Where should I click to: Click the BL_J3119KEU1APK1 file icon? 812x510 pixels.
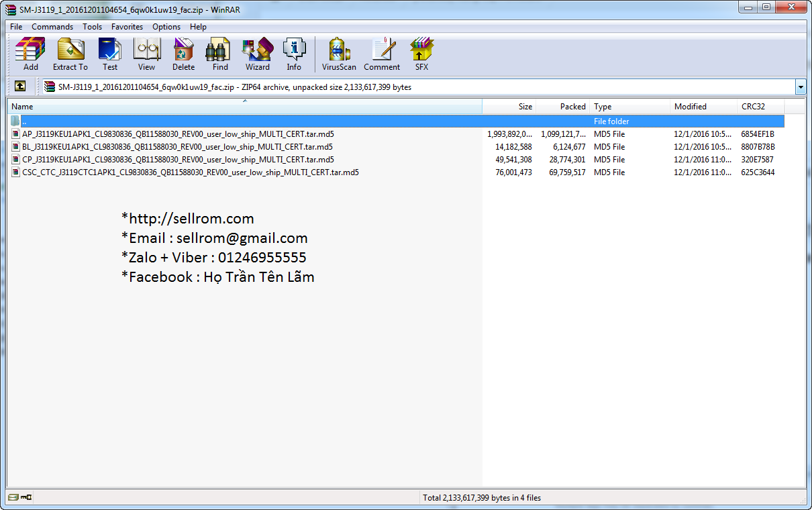(x=16, y=147)
